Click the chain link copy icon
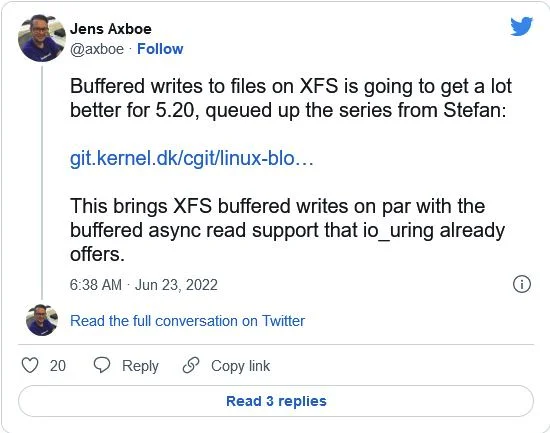 coord(191,365)
